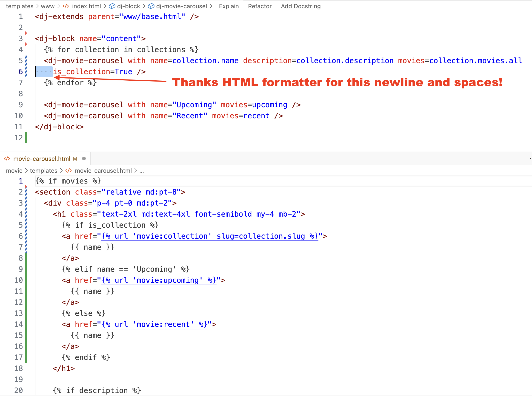
Task: Click line number 12 in top editor
Action: tap(18, 138)
